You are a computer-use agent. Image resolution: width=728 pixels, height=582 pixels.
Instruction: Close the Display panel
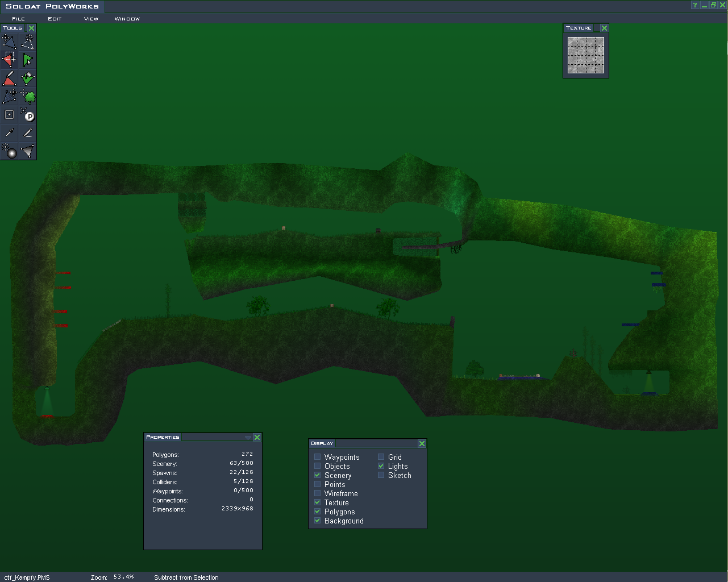pos(422,443)
